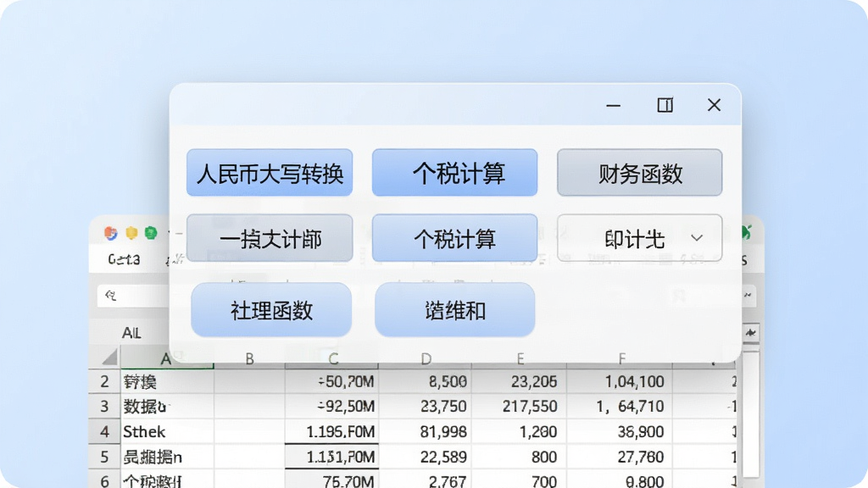
Task: Select row 2 header
Action: click(x=104, y=381)
